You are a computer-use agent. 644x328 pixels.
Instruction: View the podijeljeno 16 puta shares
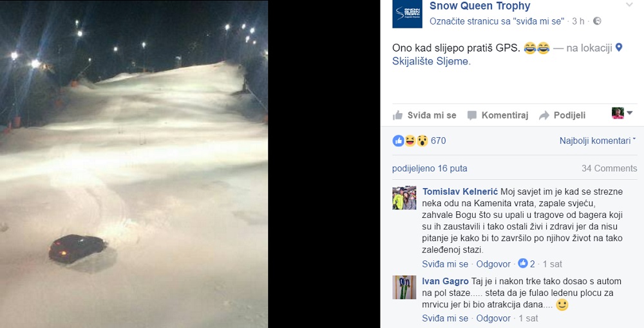[x=429, y=169]
